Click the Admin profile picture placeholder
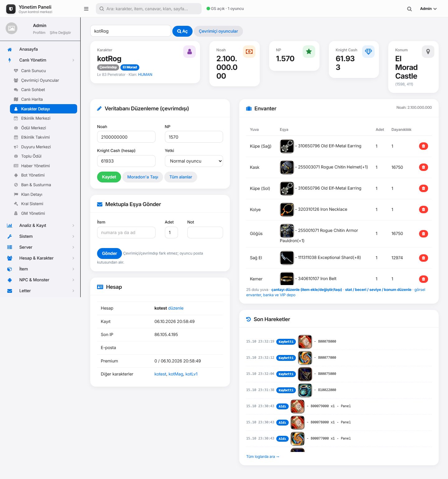 tap(12, 28)
